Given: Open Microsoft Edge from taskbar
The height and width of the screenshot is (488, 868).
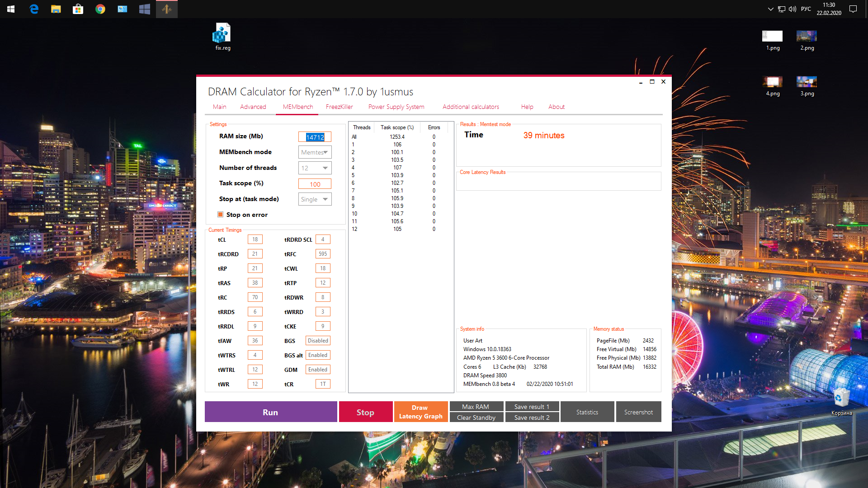Looking at the screenshot, I should [34, 9].
